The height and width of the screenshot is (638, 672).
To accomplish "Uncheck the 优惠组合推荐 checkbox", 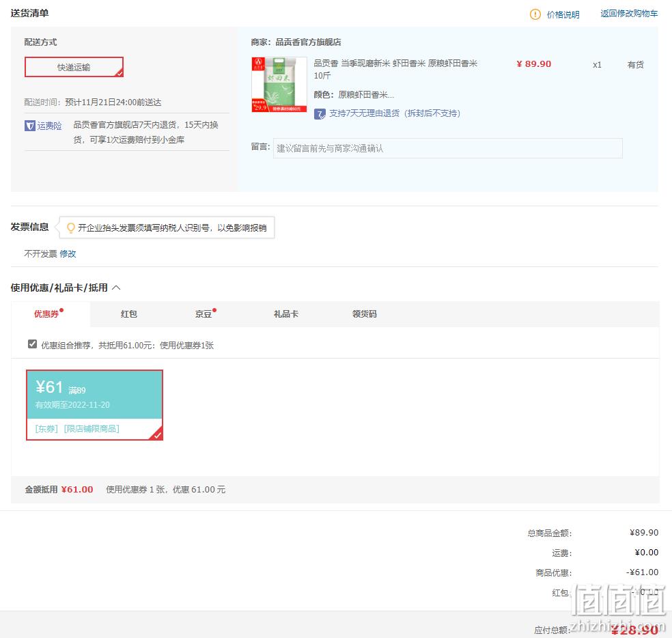I will tap(32, 344).
